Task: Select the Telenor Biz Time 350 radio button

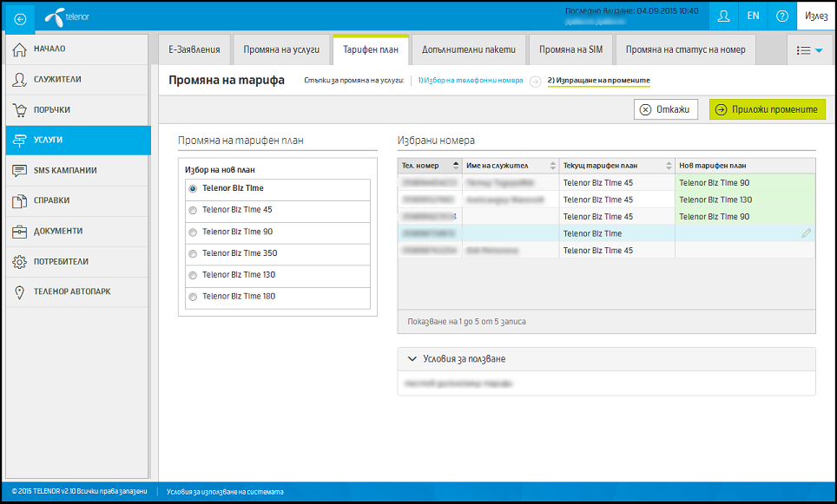Action: (x=193, y=254)
